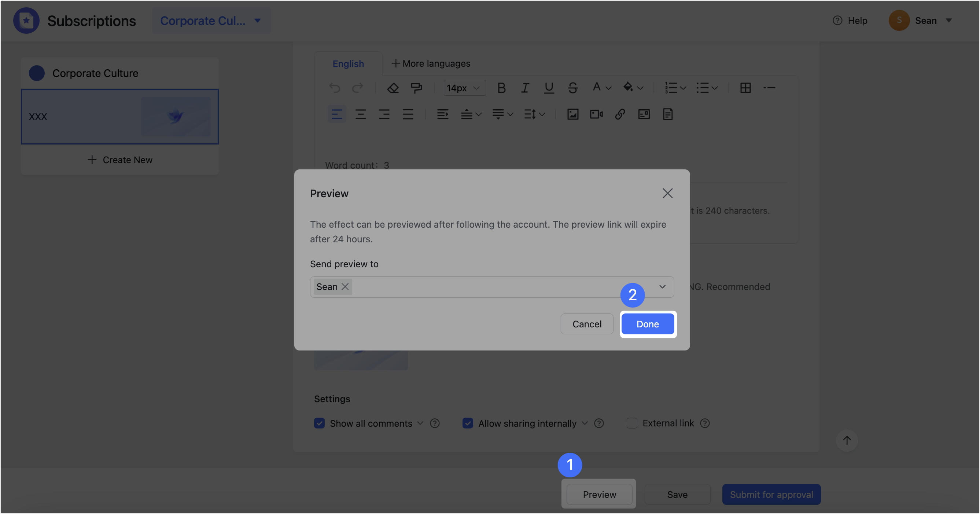980x514 pixels.
Task: Toggle bold formatting
Action: (501, 88)
